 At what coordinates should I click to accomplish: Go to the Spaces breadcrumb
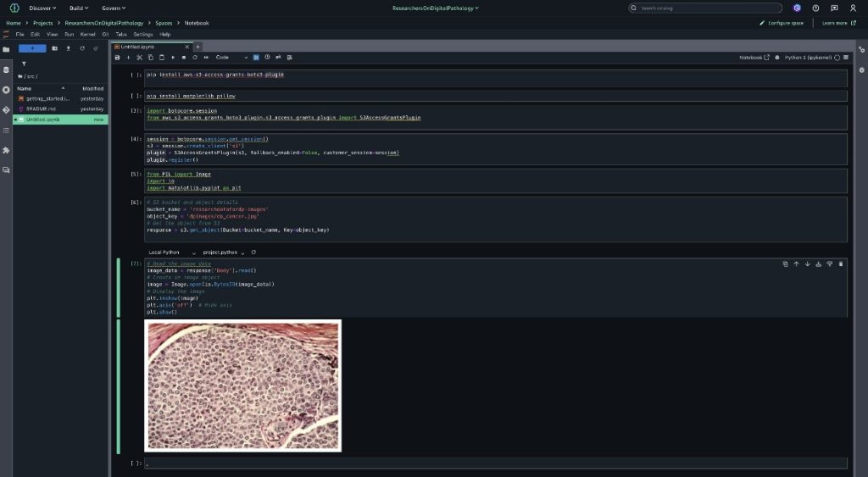coord(164,23)
